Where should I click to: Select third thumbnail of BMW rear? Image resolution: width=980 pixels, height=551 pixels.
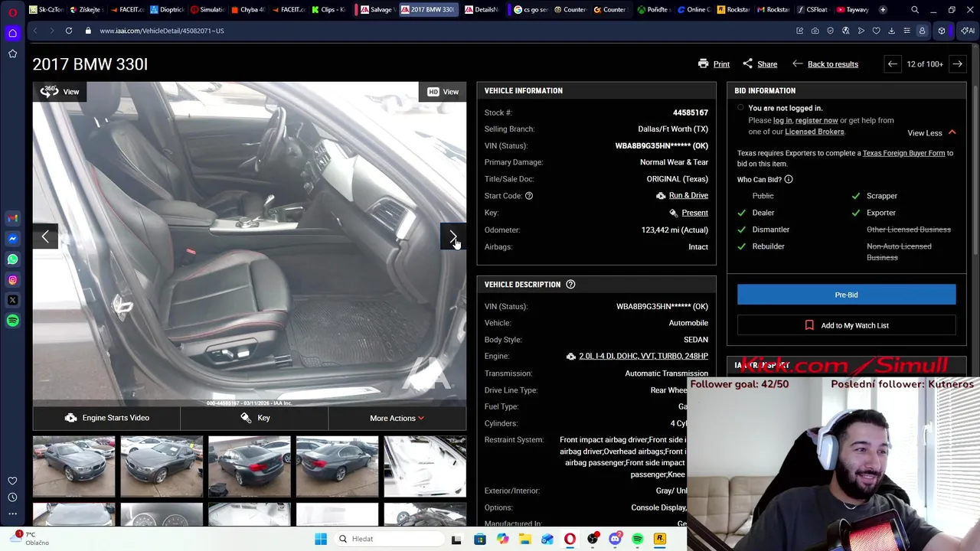coord(250,466)
